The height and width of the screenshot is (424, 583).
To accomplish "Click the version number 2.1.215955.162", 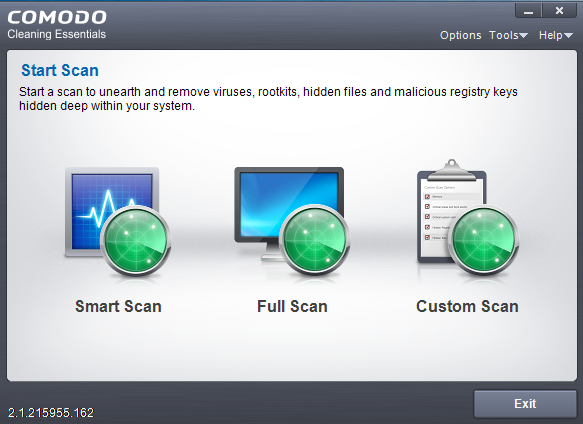I will pos(51,412).
